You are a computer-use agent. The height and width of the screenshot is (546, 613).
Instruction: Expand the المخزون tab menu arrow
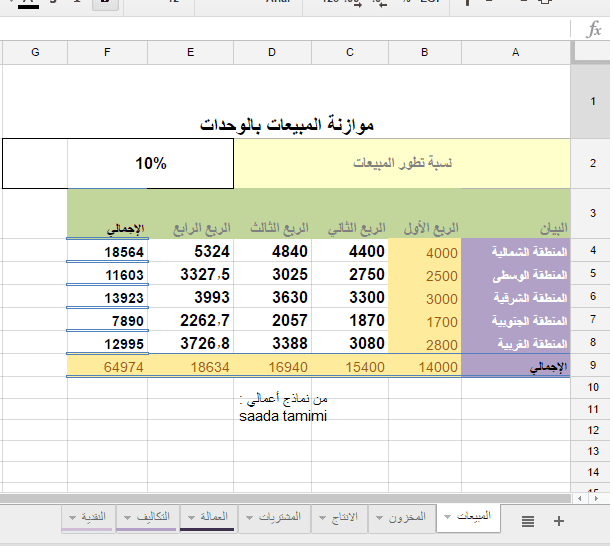tap(380, 517)
